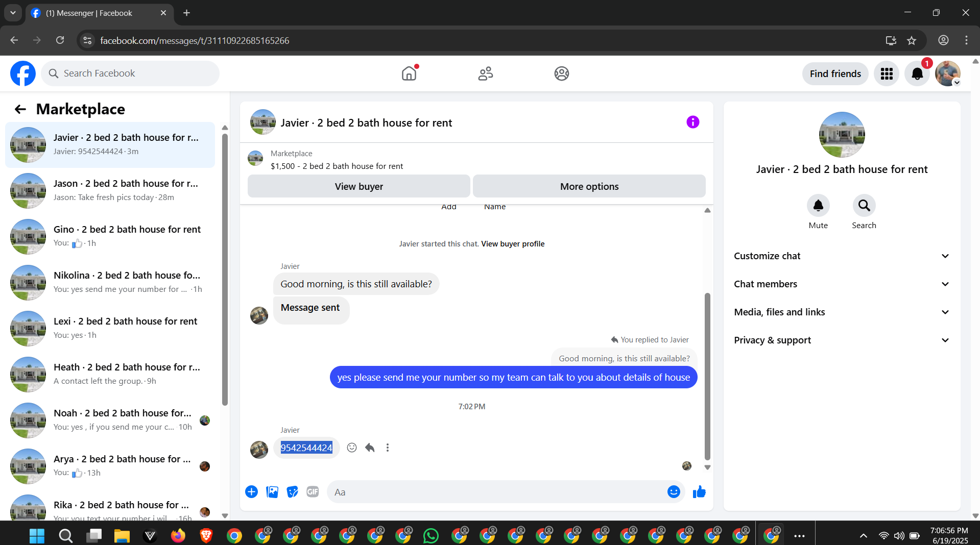Open the $1,500 house listing link

tap(337, 166)
